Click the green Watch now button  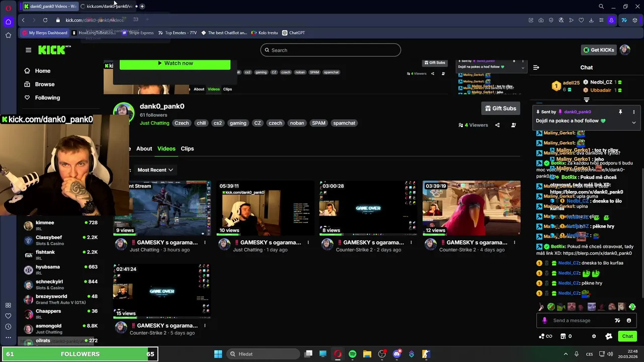(x=175, y=63)
